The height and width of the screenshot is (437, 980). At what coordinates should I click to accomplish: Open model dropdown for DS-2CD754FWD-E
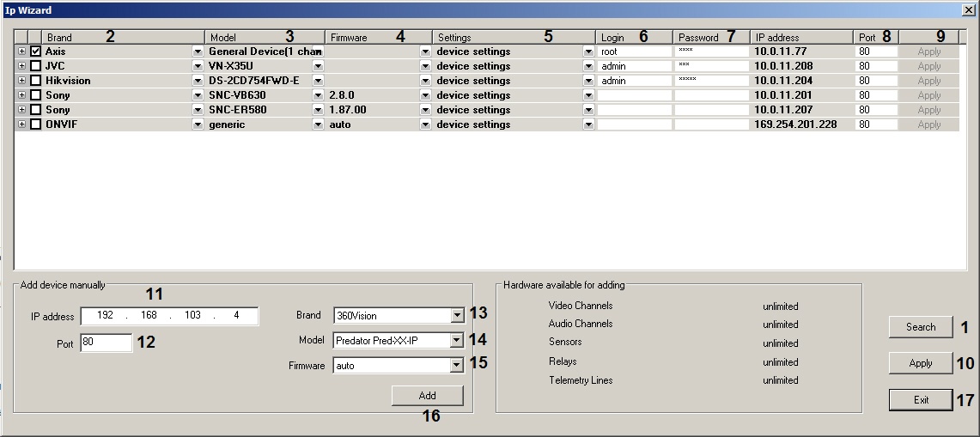click(318, 81)
